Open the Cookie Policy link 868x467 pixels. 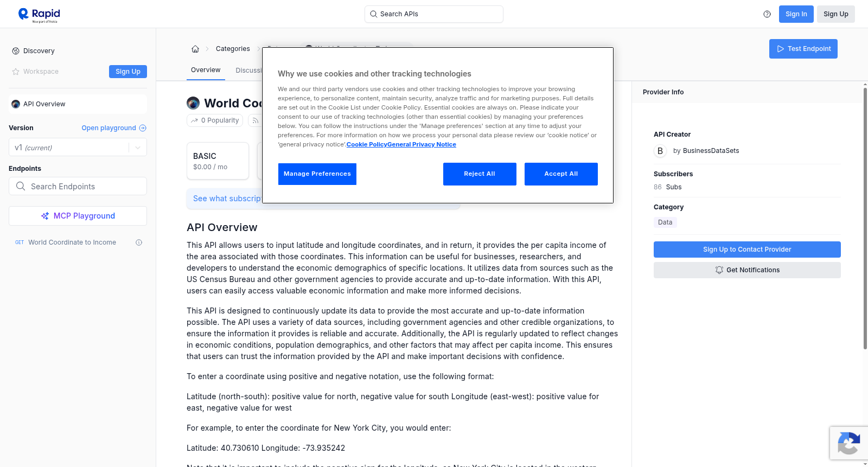point(367,144)
